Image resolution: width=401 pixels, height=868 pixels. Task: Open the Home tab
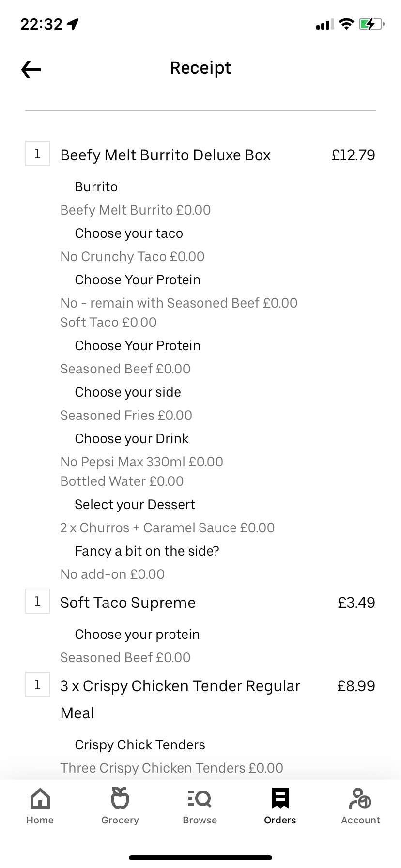(x=40, y=806)
